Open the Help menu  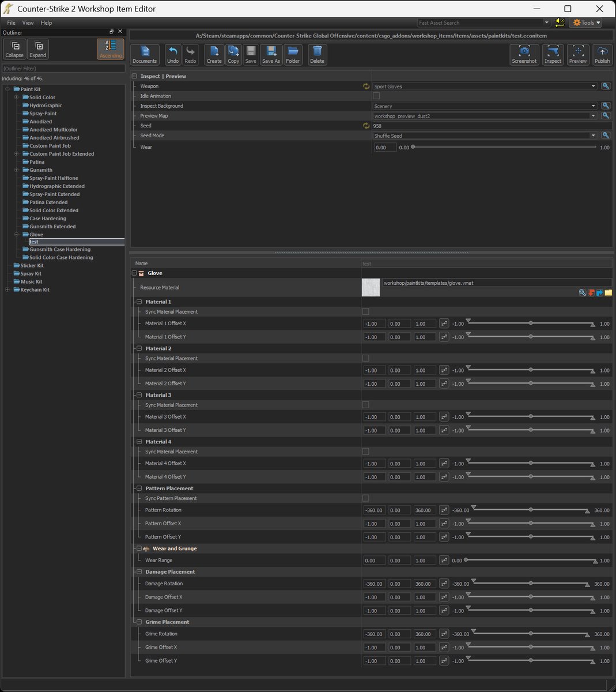tap(46, 22)
